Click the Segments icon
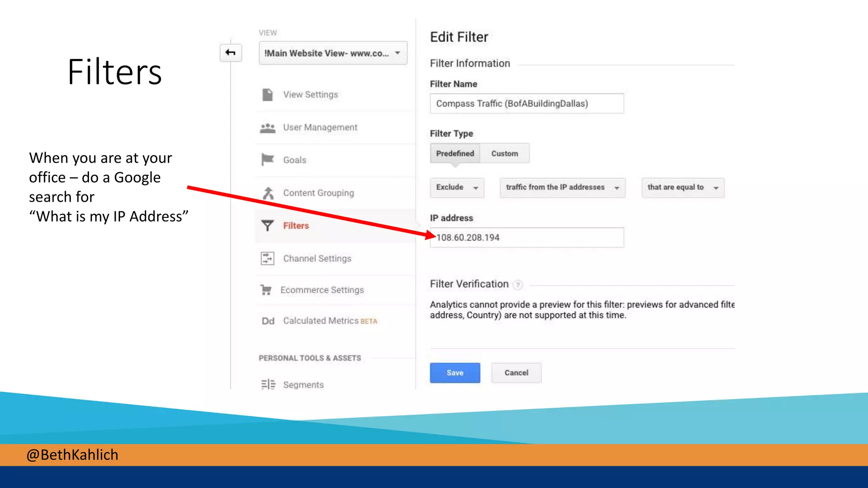This screenshot has width=868, height=488. (268, 384)
